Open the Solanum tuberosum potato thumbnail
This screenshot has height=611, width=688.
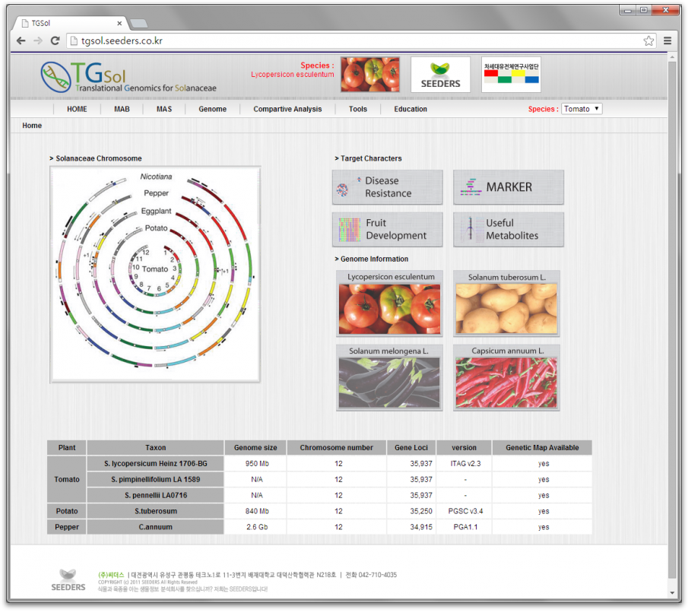pyautogui.click(x=505, y=304)
